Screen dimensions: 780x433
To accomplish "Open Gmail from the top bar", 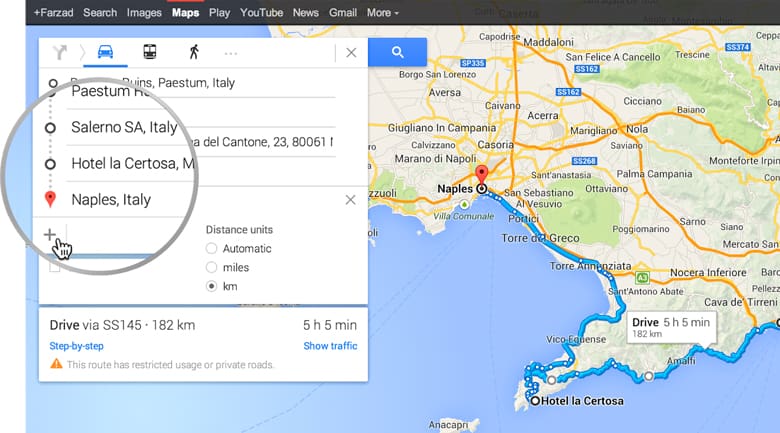I will (x=343, y=13).
